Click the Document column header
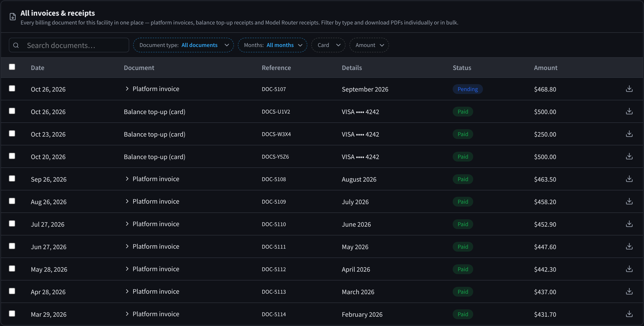 (139, 68)
